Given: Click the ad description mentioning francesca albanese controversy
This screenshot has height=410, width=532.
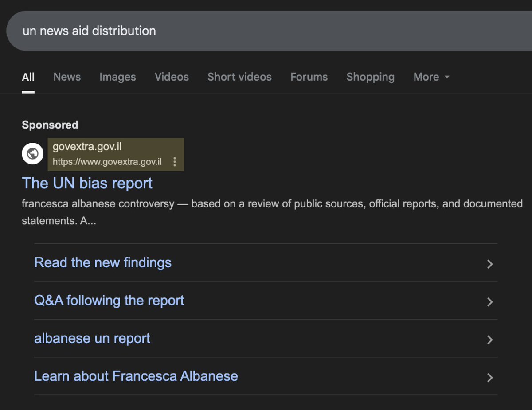Looking at the screenshot, I should click(x=272, y=212).
